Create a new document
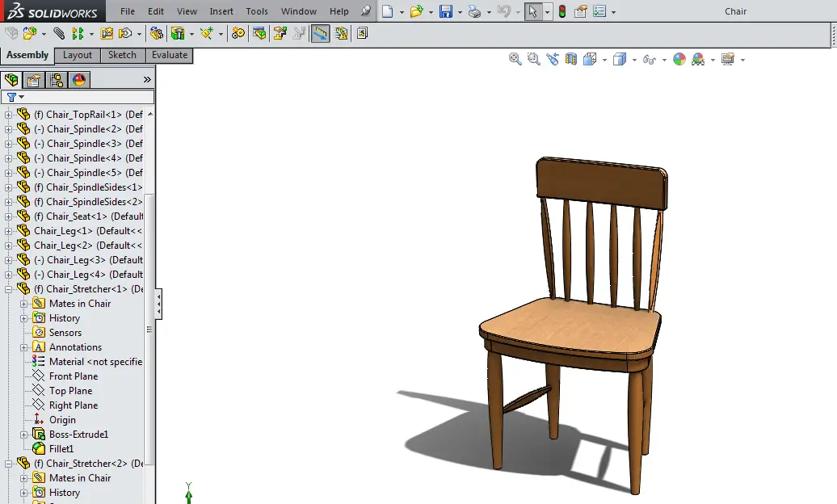 388,11
